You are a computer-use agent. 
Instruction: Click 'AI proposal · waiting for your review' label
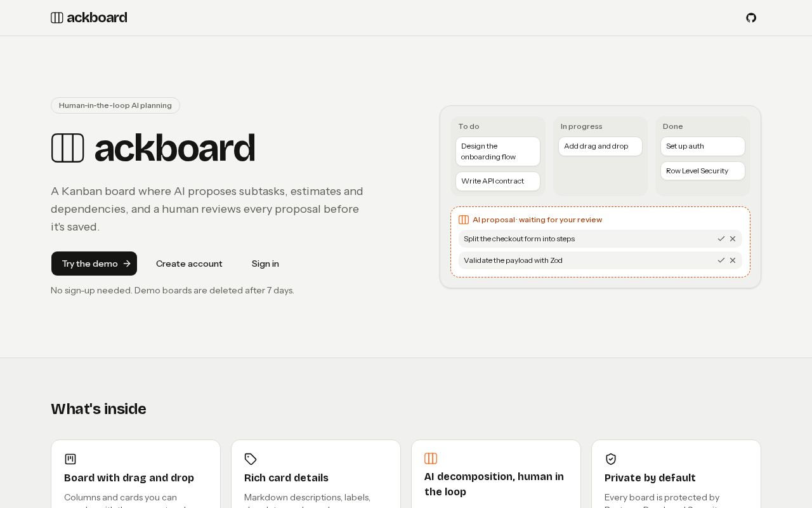point(537,220)
